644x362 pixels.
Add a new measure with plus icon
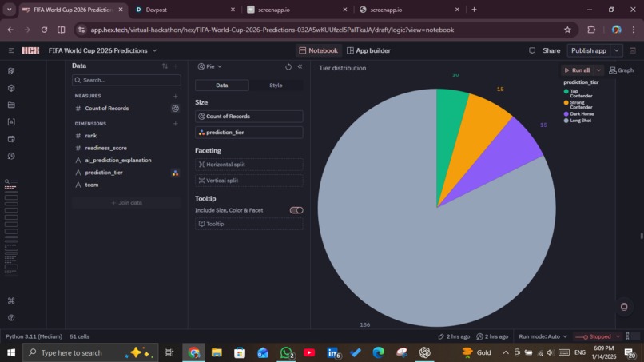[x=175, y=96]
